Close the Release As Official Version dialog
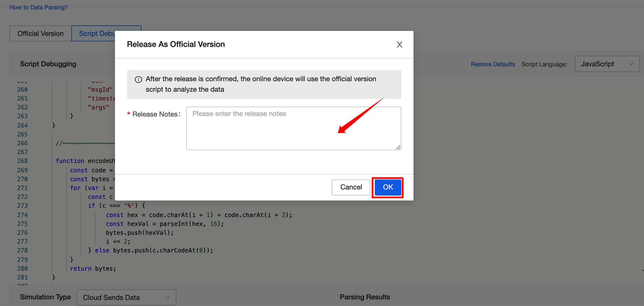This screenshot has width=644, height=306. [x=399, y=44]
